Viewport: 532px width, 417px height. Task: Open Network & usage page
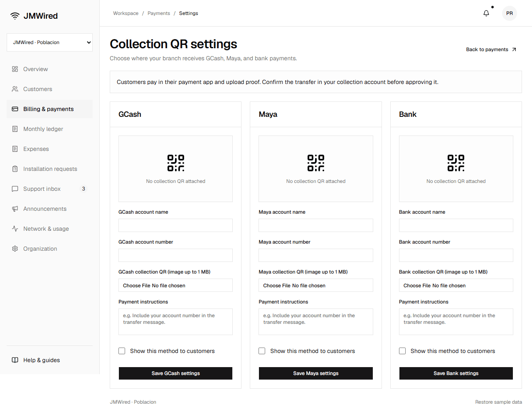click(x=49, y=229)
